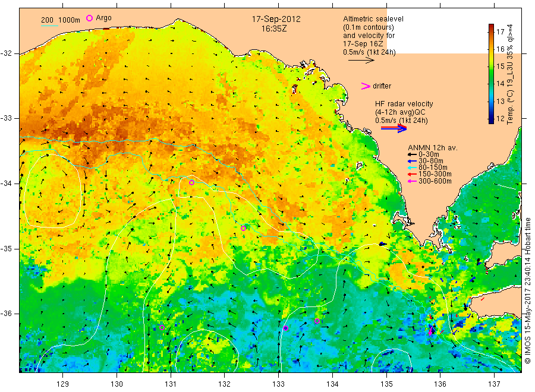Viewport: 535px width, 392px height.
Task: Select the black 0-30m ANMN arrow symbol
Action: point(412,154)
